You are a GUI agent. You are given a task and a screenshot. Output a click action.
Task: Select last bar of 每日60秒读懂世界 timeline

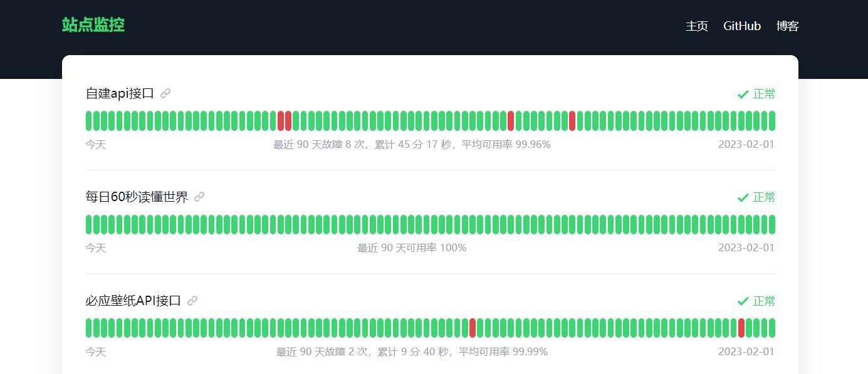pos(772,224)
